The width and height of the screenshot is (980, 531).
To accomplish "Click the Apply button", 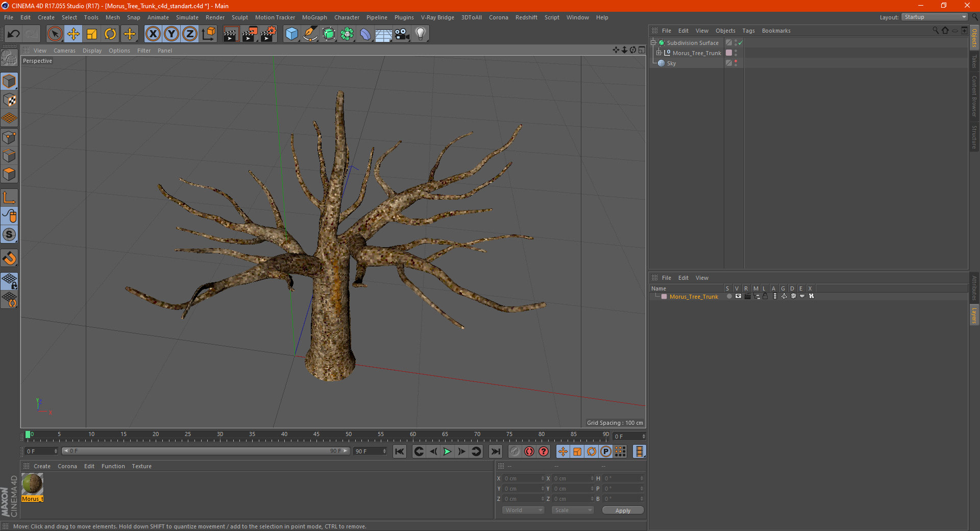I will [x=622, y=510].
